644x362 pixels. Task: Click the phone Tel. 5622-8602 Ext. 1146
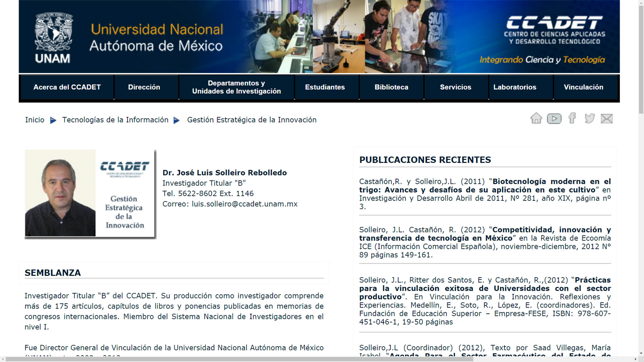click(x=208, y=193)
